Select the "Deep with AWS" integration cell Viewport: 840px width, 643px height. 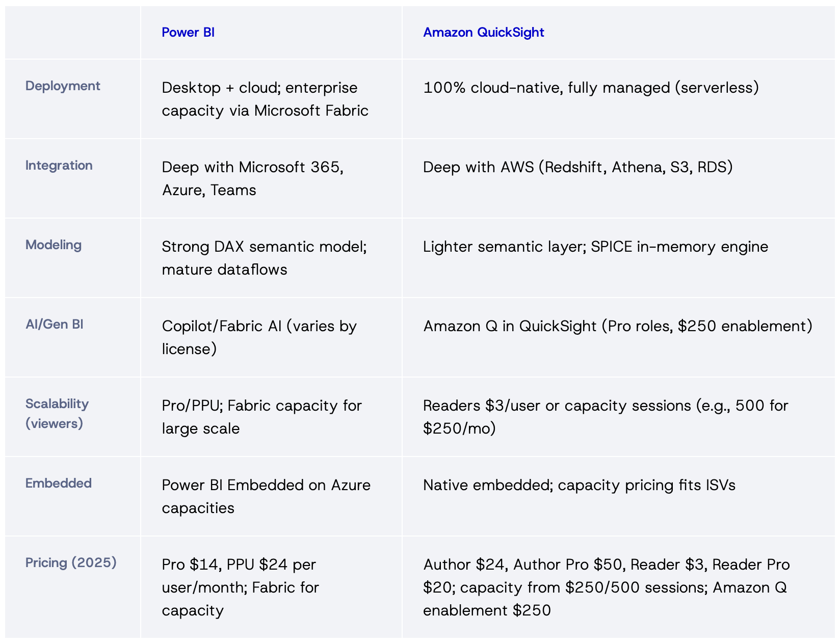point(577,167)
